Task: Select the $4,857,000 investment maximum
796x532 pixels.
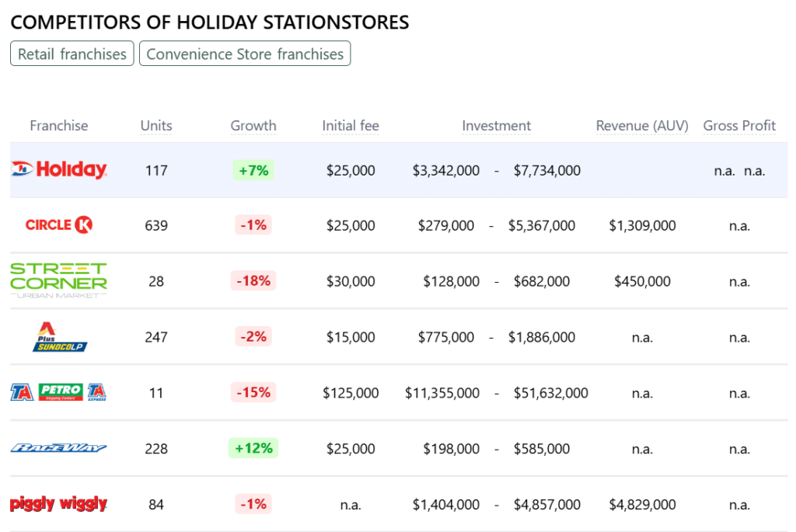Action: point(546,504)
